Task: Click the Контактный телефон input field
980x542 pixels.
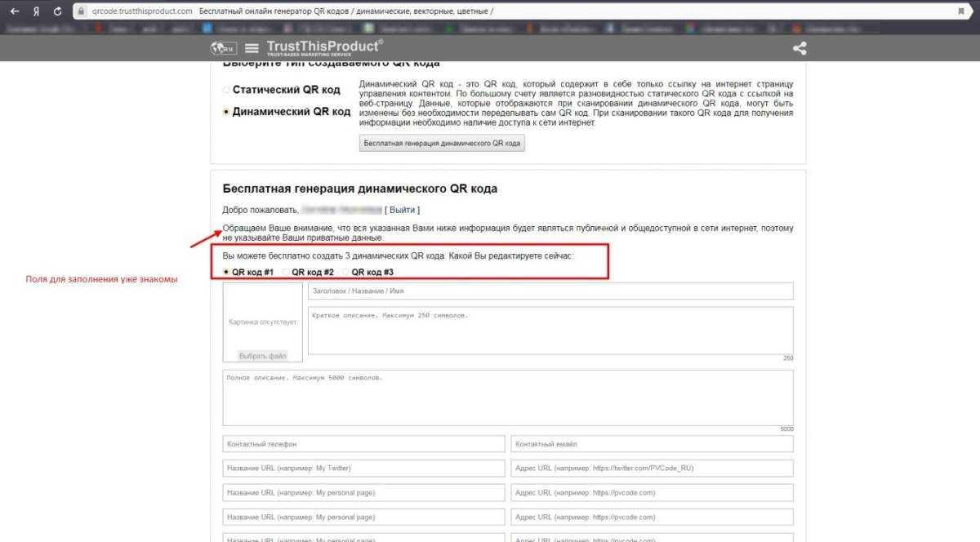Action: [363, 443]
